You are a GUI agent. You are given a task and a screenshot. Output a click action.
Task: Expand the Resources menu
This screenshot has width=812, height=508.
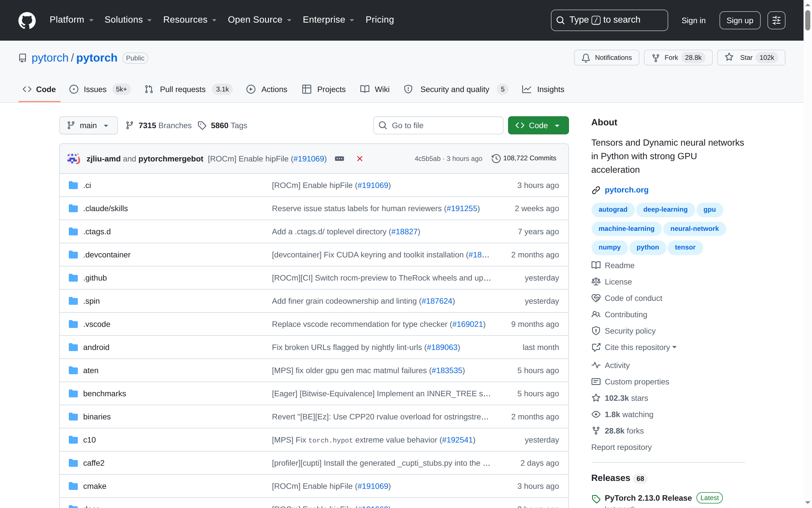tap(190, 20)
